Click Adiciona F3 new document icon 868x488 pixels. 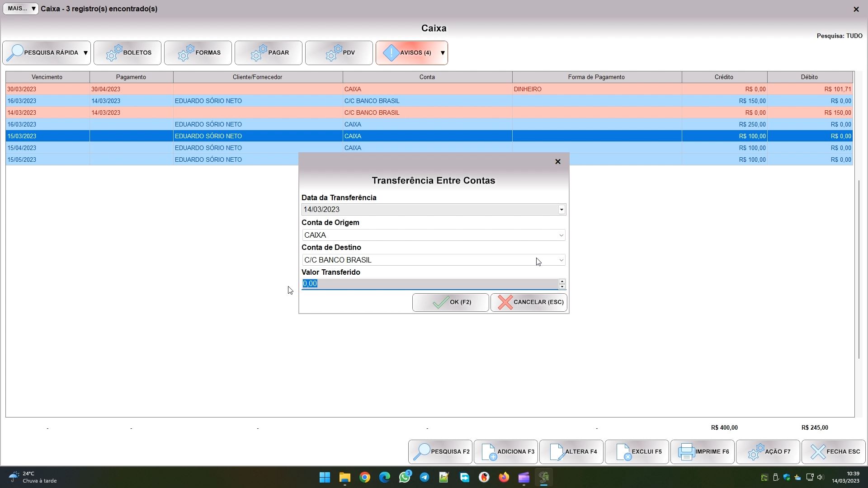pos(489,451)
